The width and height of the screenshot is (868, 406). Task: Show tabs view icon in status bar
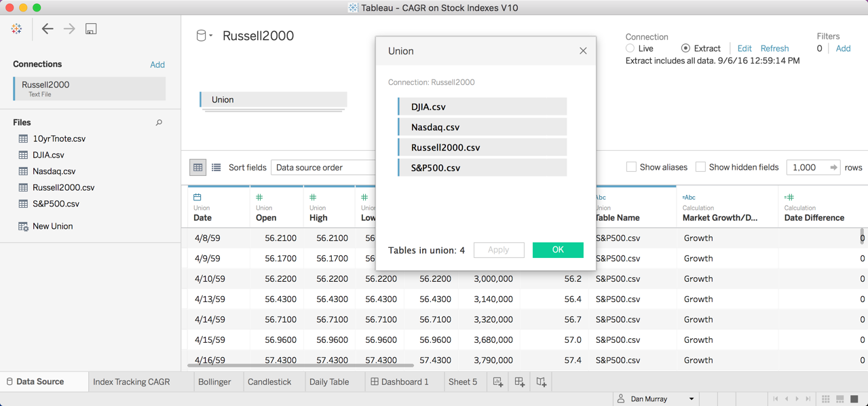[854, 399]
